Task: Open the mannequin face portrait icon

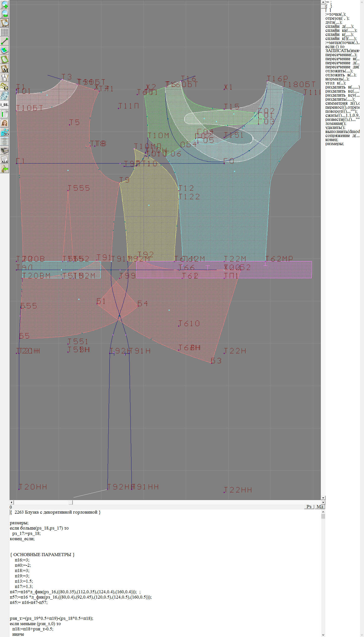Action: [5, 123]
